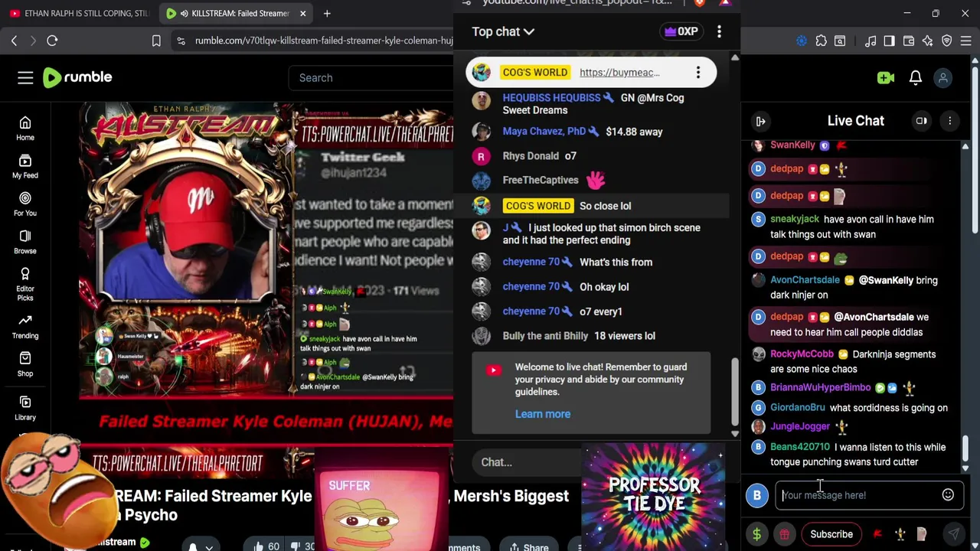This screenshot has height=551, width=980.
Task: Open For You in the sidebar
Action: click(25, 204)
